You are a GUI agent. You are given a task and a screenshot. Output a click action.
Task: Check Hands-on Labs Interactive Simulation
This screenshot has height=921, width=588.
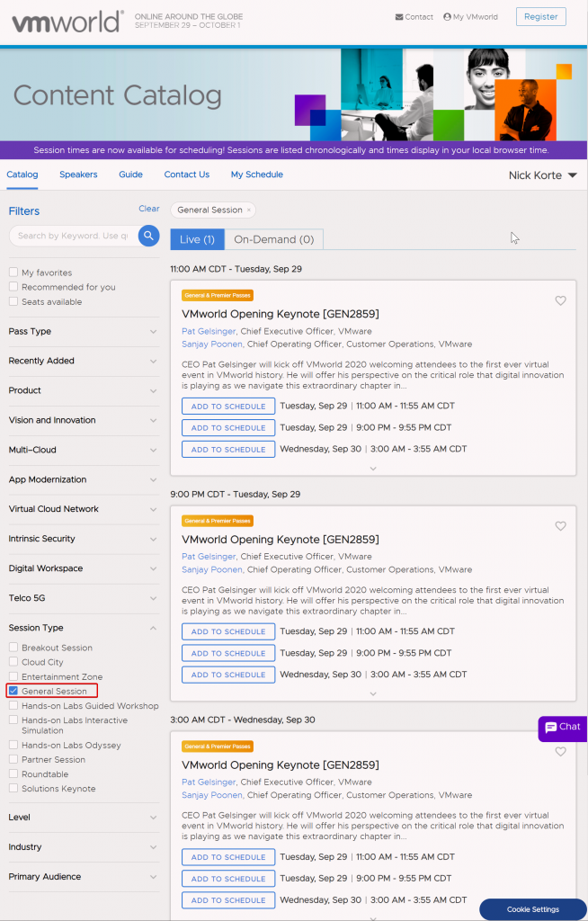pos(13,720)
